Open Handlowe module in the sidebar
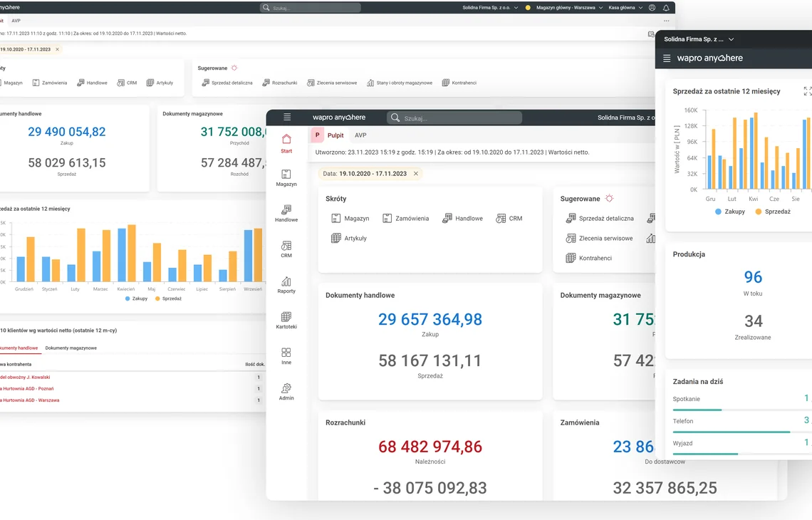Screen dimensions: 812x520 [x=286, y=214]
